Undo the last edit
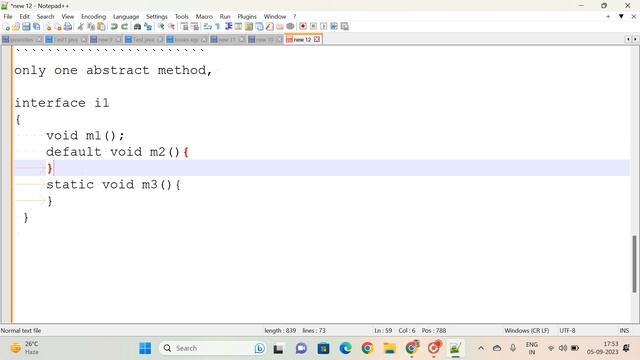640x360 pixels. point(114,27)
